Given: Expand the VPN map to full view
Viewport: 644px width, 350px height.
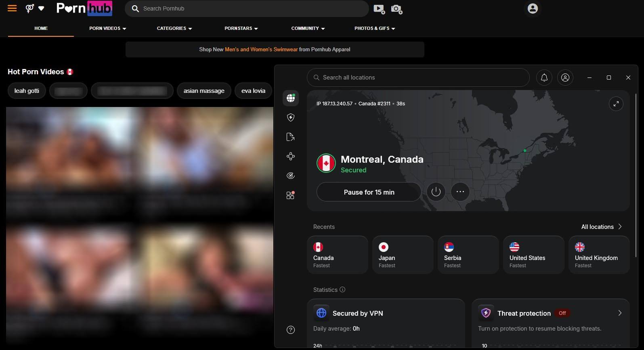Looking at the screenshot, I should click(x=616, y=104).
